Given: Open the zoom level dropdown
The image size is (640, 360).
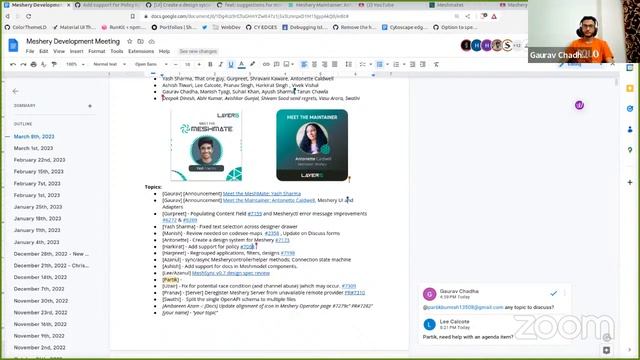Looking at the screenshot, I should click(76, 64).
